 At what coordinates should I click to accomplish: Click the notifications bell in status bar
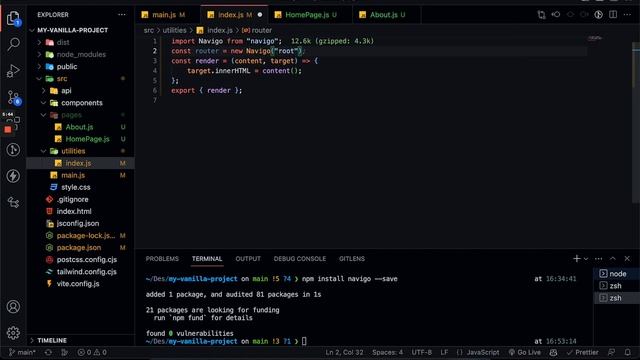tap(627, 352)
